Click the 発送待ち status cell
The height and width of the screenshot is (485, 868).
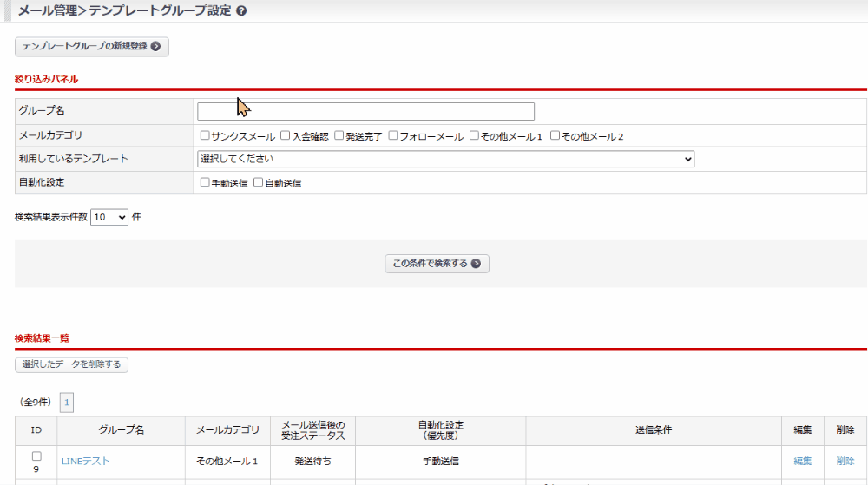coord(312,462)
